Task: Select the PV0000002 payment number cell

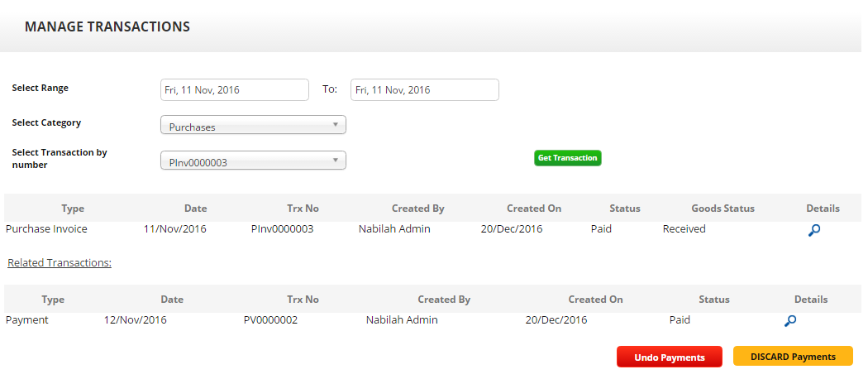Action: 270,320
